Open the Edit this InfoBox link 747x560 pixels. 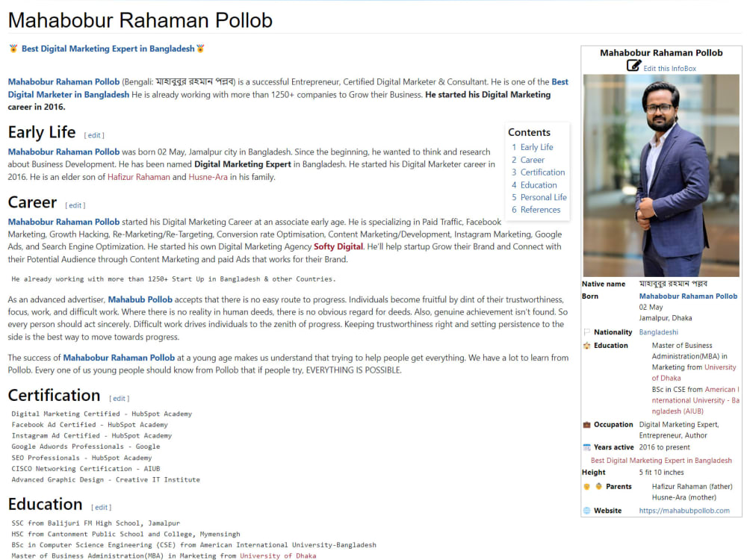669,69
